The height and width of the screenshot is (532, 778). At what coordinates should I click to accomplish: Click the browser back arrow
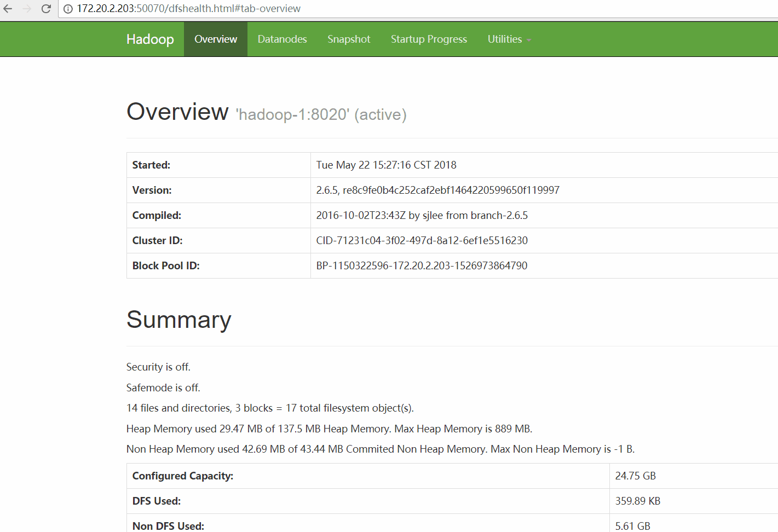click(8, 9)
